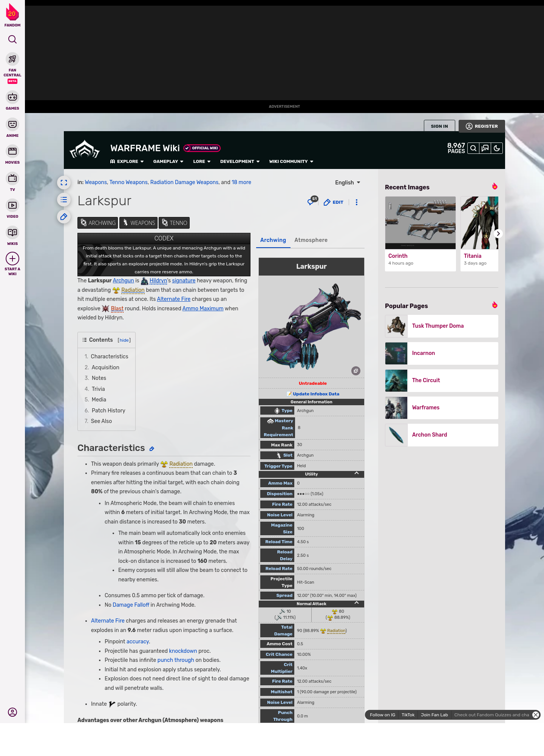Image resolution: width=544 pixels, height=756 pixels.
Task: Open the table of contents list icon
Action: [x=64, y=200]
